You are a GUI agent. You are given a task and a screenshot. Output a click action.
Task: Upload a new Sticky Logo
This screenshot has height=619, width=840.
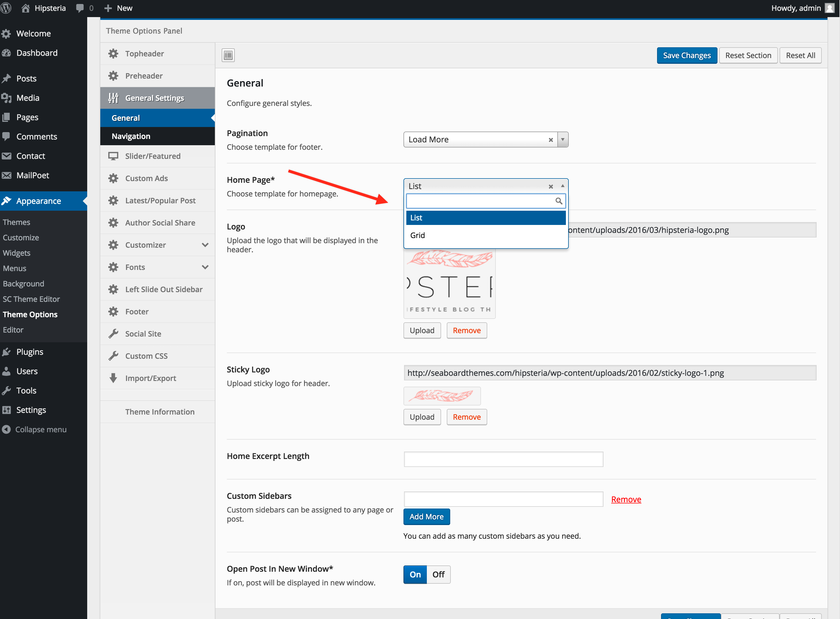click(422, 417)
